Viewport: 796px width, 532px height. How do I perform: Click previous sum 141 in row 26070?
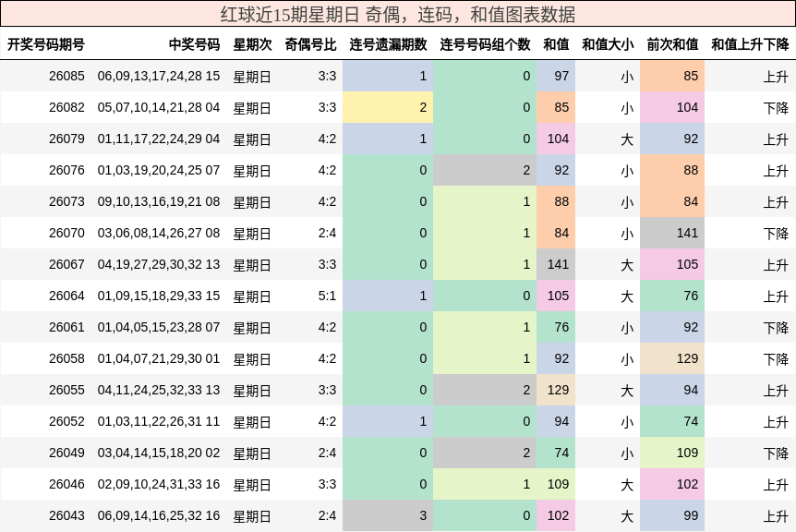pyautogui.click(x=672, y=233)
